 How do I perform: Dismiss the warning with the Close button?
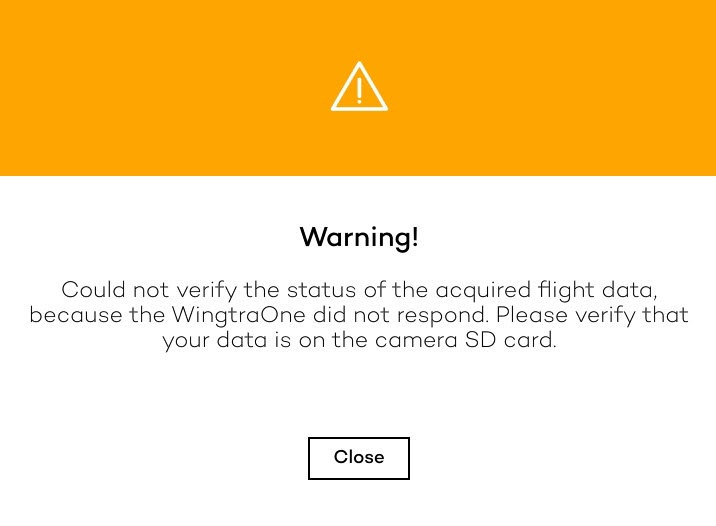click(359, 458)
